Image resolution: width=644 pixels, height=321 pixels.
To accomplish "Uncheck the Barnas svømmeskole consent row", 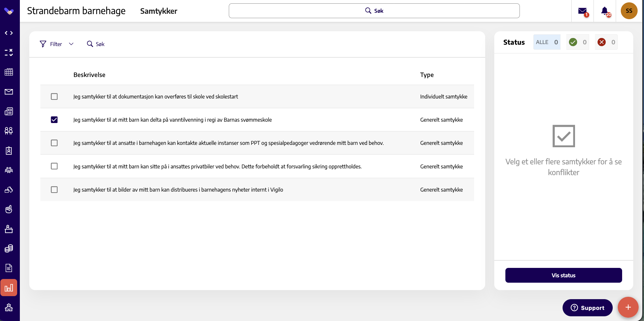I will point(54,120).
